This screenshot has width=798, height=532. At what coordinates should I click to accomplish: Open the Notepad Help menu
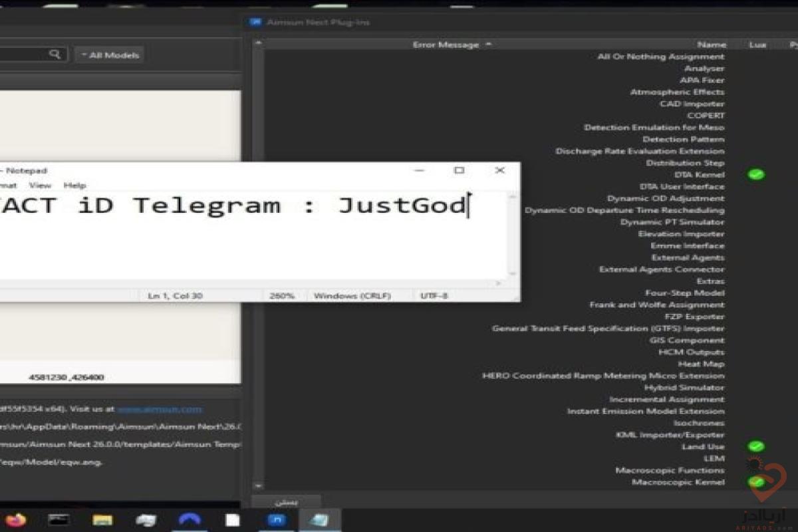coord(74,186)
